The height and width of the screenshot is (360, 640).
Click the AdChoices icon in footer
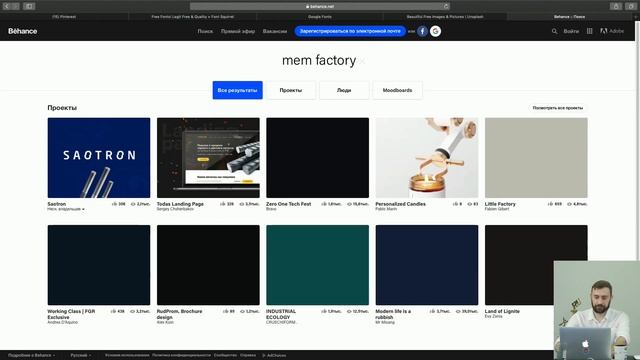(264, 356)
